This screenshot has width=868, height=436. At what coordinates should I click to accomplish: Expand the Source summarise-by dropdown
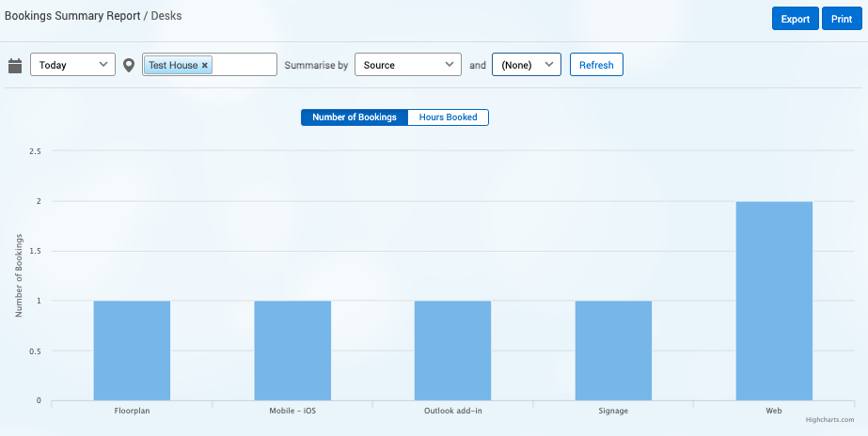coord(407,65)
